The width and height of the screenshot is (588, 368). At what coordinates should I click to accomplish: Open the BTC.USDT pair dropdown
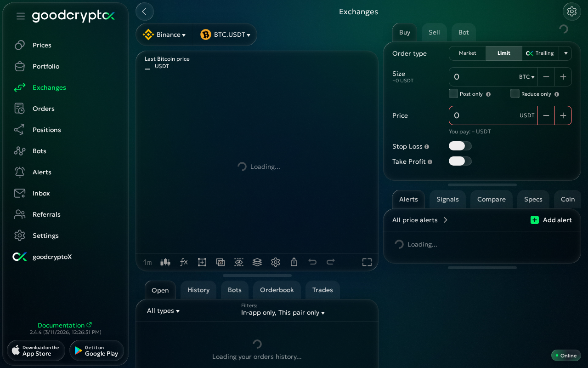(x=226, y=34)
